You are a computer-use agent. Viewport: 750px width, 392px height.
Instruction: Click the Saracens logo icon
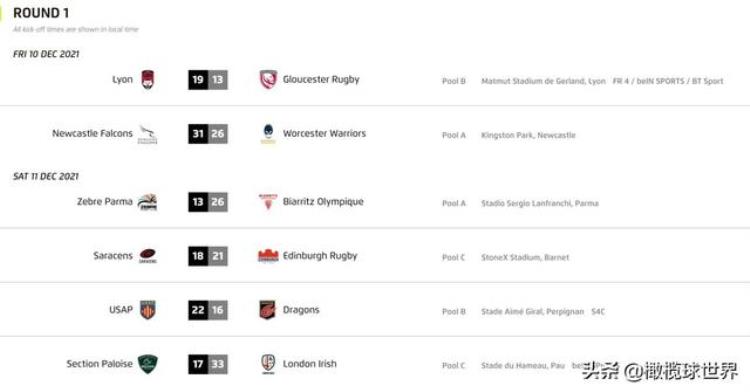pos(148,256)
